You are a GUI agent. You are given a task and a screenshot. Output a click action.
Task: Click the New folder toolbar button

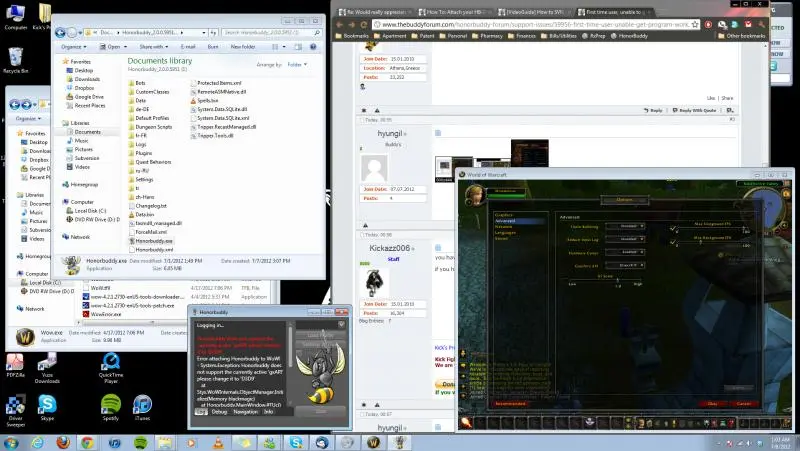(243, 47)
